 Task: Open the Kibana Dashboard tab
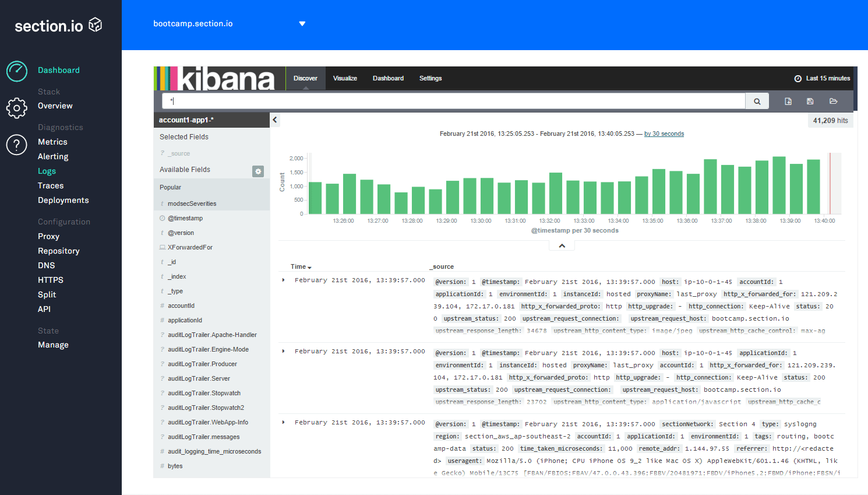[388, 79]
